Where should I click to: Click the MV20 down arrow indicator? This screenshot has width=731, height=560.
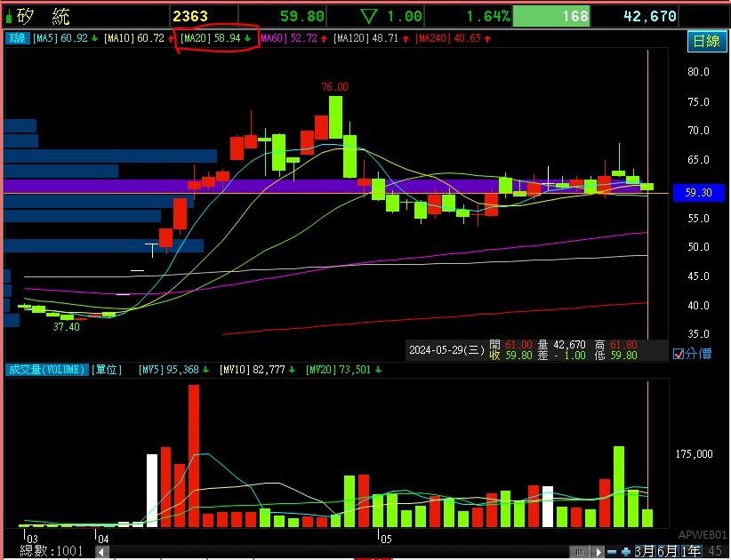378,370
